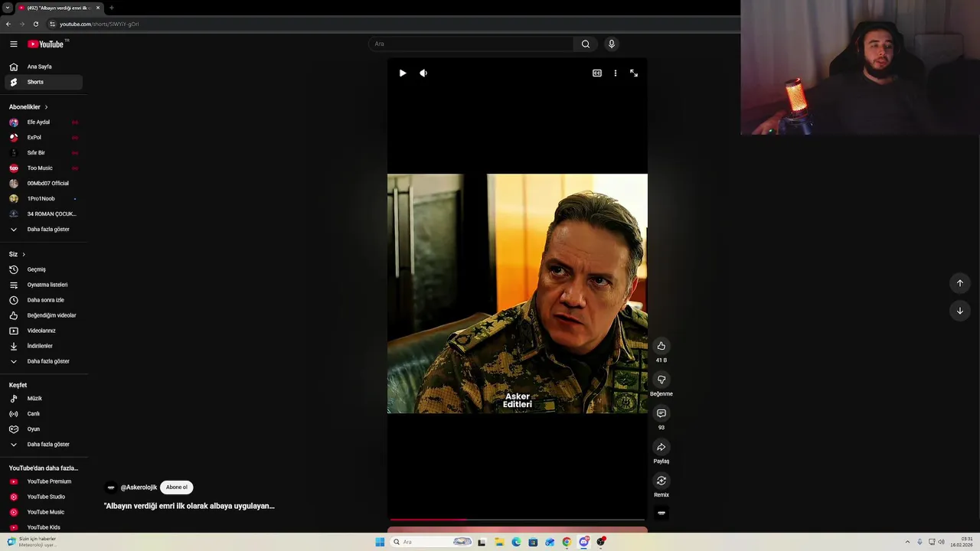Open the sound source thumbnail under Remix
Screen dimensions: 980x551
pyautogui.click(x=661, y=514)
